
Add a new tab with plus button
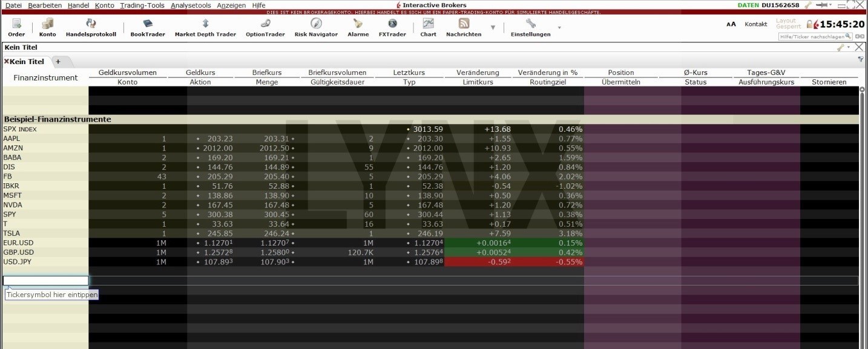[58, 62]
